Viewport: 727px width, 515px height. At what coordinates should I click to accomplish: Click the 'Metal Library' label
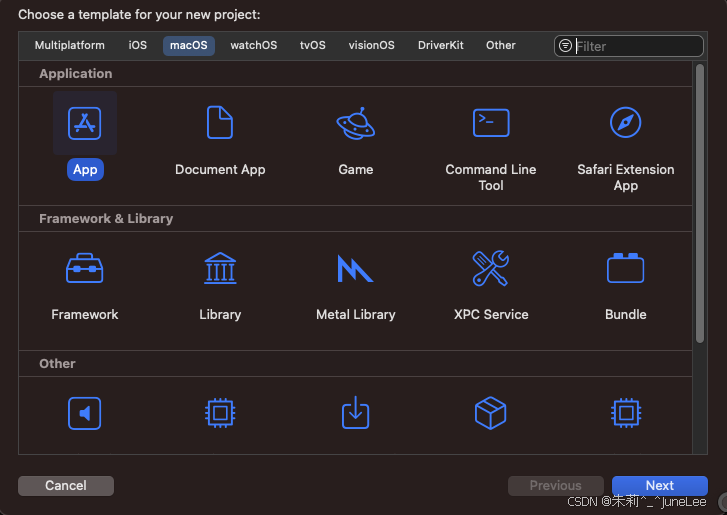point(356,314)
